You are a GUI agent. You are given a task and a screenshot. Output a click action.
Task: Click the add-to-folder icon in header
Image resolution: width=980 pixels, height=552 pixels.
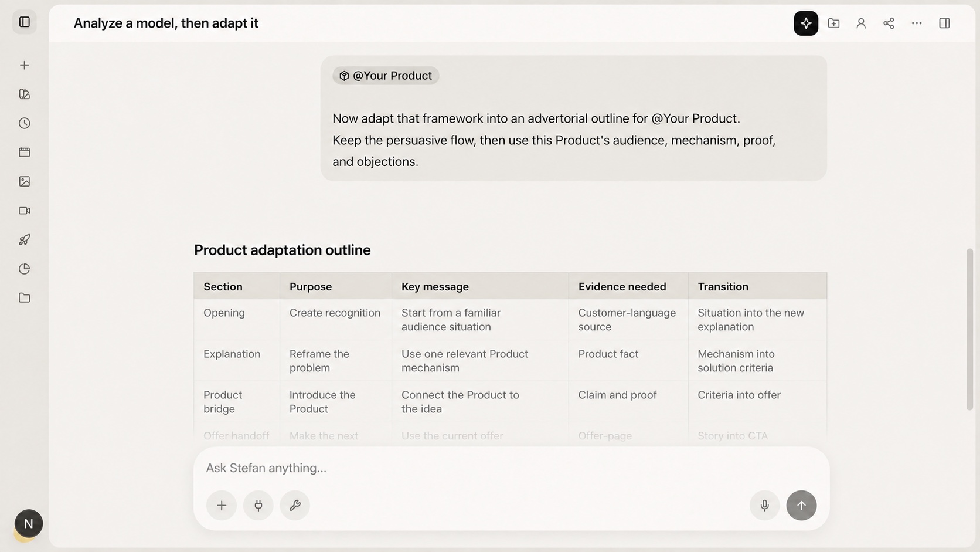pos(833,23)
